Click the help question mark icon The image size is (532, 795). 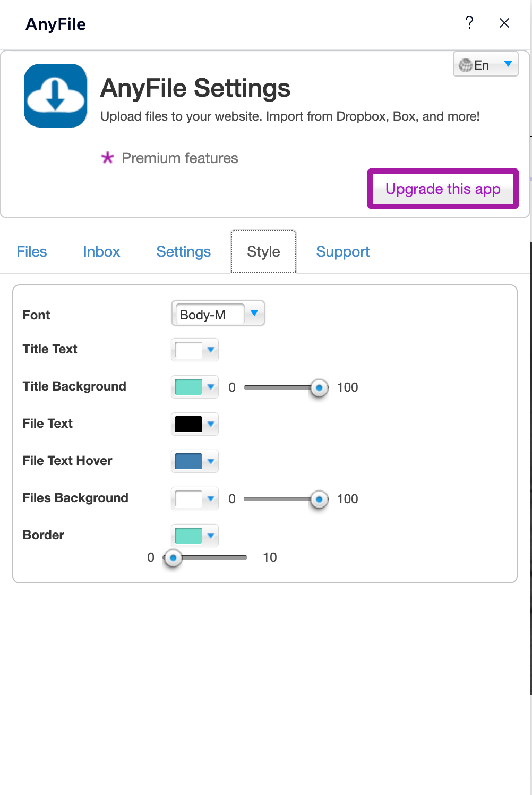tap(469, 22)
